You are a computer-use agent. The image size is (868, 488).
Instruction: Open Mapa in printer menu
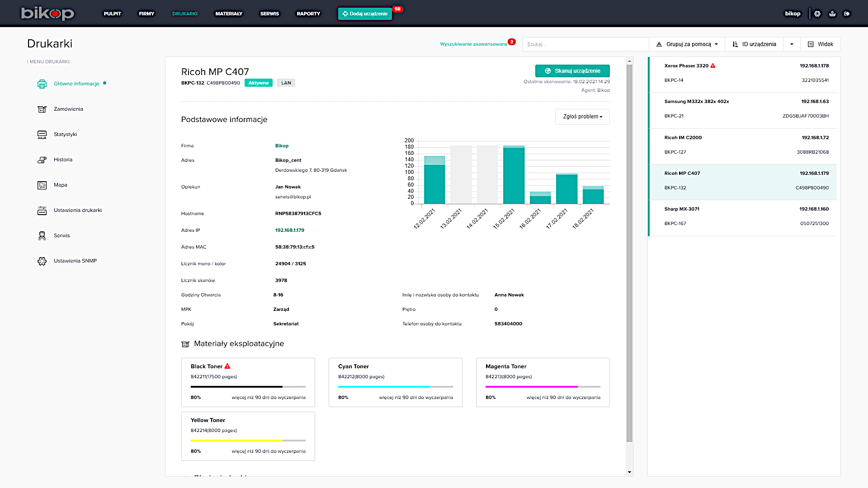[60, 185]
